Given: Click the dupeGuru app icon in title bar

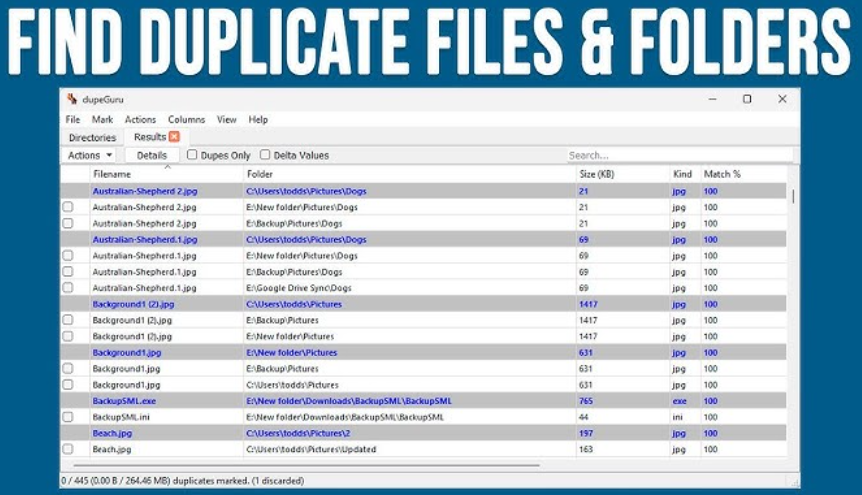Looking at the screenshot, I should click(x=72, y=99).
